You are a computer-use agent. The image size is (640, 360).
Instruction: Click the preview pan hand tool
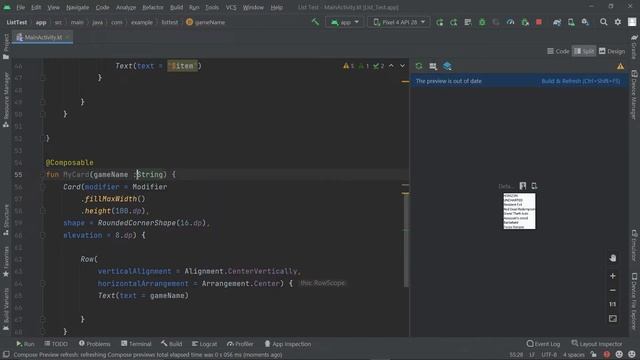(x=613, y=258)
